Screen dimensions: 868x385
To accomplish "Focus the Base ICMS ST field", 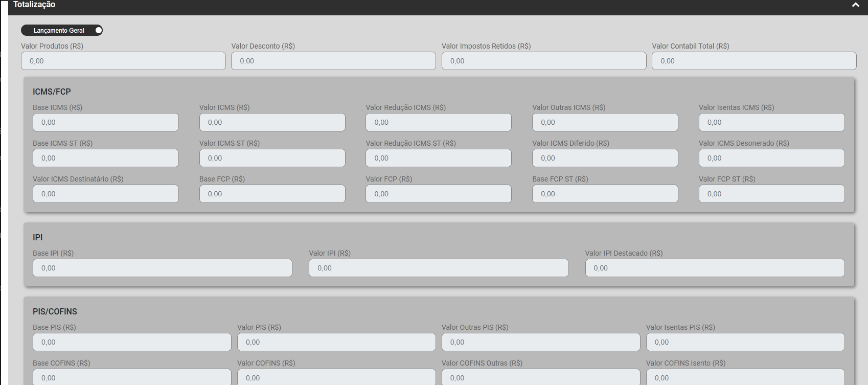I will coord(106,158).
